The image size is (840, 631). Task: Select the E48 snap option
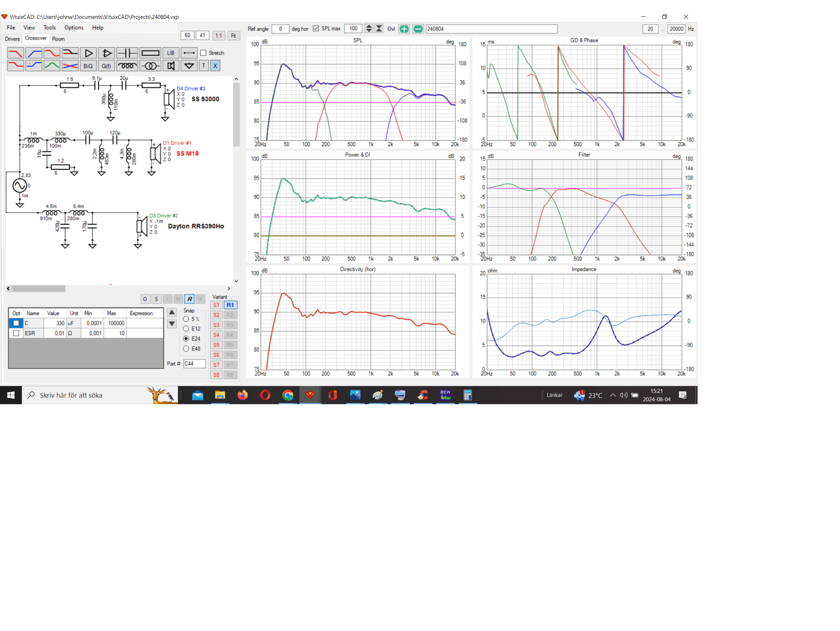[x=186, y=349]
